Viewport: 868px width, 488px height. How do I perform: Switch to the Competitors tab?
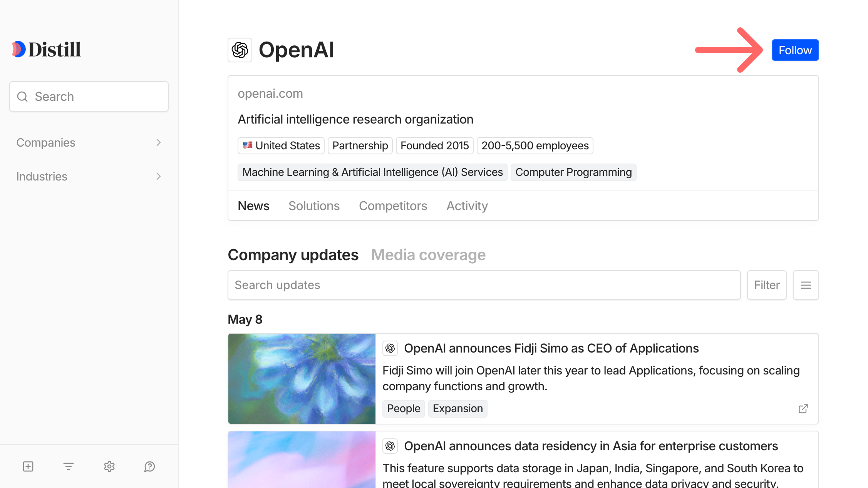[x=393, y=206]
